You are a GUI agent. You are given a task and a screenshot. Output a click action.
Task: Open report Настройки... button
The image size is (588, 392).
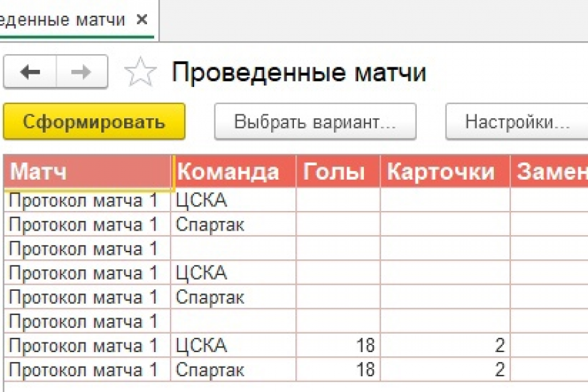517,122
